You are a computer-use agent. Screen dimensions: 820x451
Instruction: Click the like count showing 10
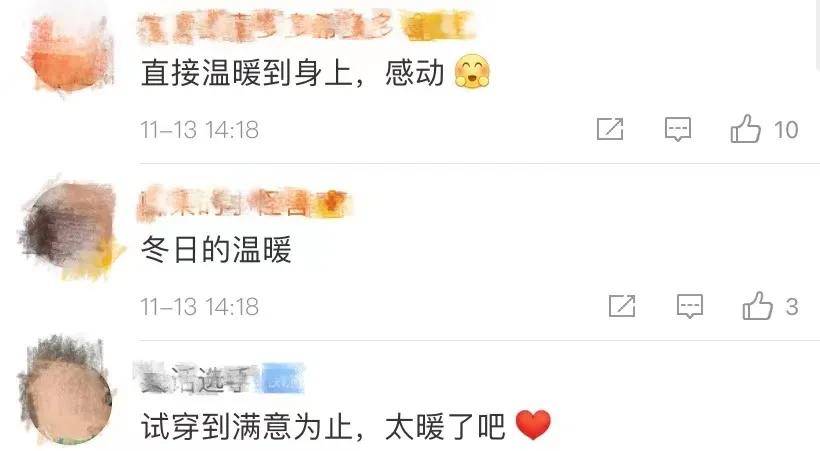point(785,130)
